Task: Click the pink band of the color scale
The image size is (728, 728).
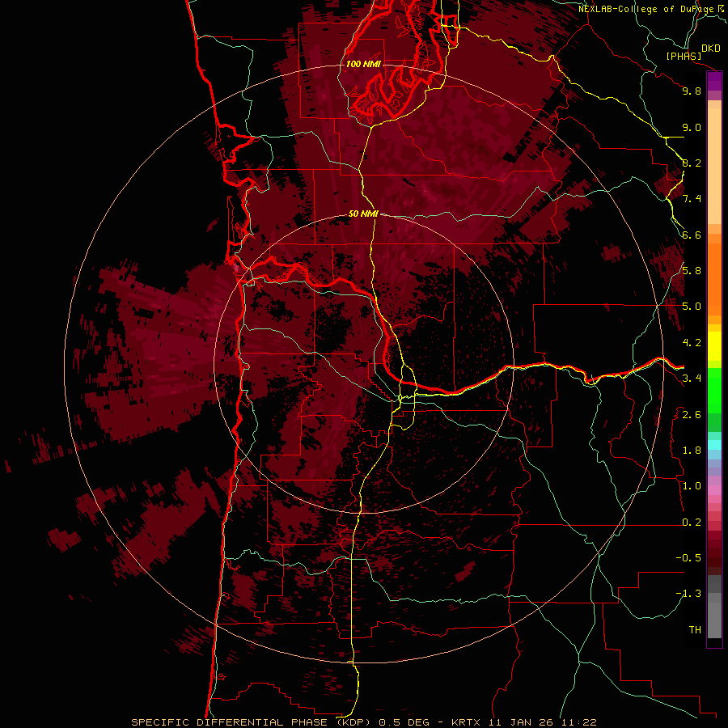Action: [x=714, y=489]
